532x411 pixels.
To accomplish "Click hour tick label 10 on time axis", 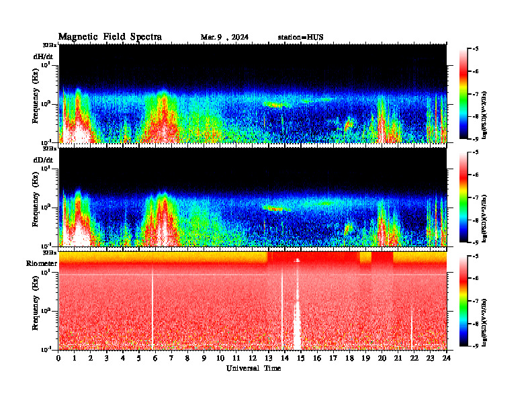I will pos(220,358).
